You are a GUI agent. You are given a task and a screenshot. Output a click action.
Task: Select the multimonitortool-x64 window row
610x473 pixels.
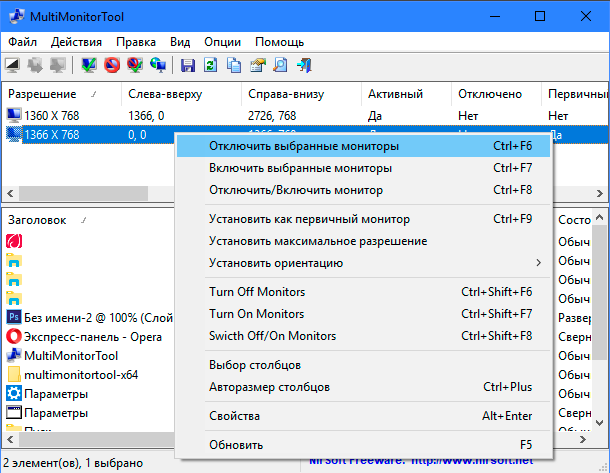pyautogui.click(x=88, y=375)
